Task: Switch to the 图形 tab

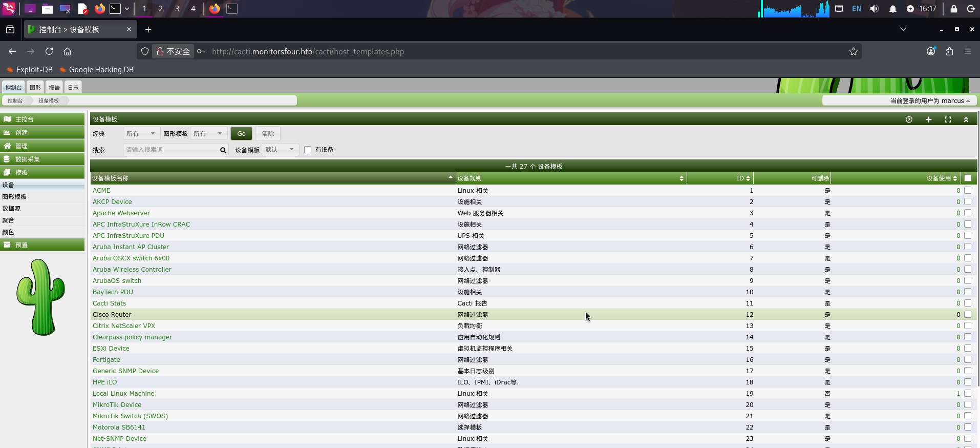Action: (x=35, y=87)
